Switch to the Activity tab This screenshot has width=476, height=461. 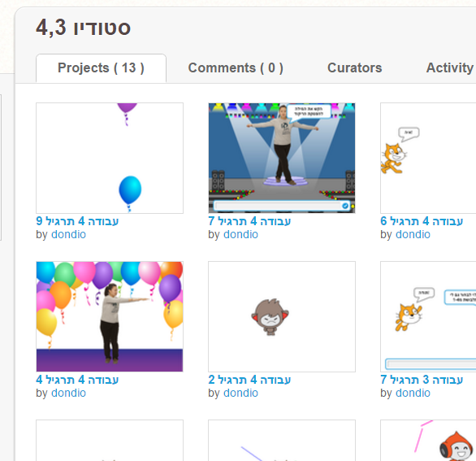click(449, 67)
